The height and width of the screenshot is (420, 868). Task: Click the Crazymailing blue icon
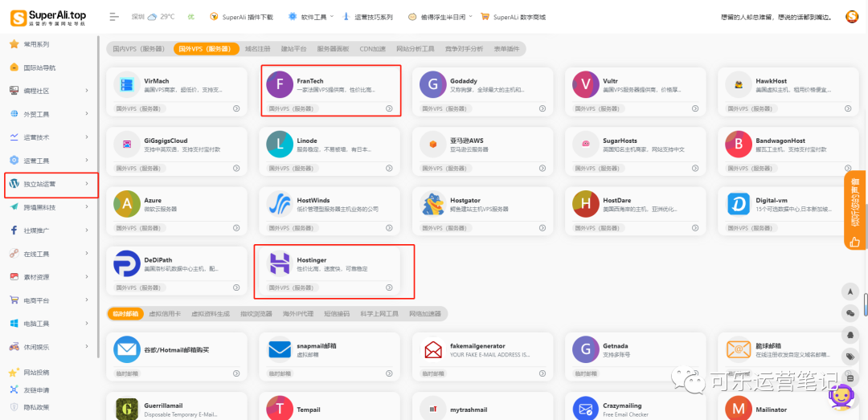click(586, 410)
